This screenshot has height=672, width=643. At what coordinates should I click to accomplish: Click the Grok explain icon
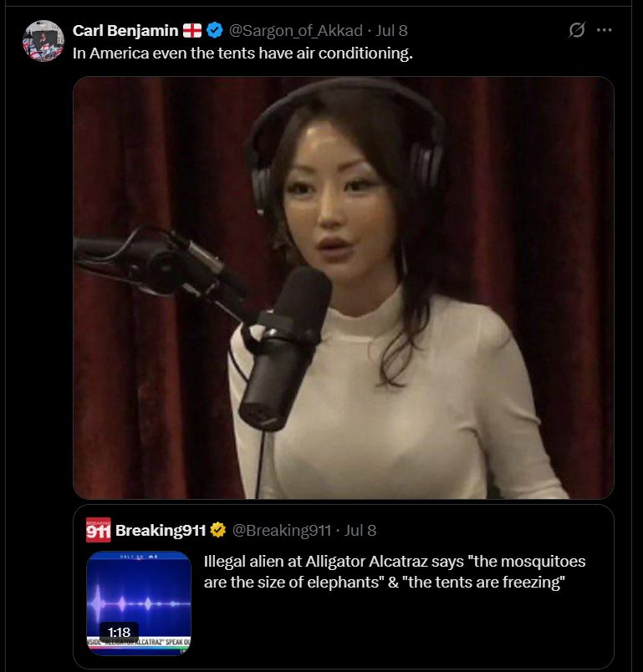tap(577, 30)
